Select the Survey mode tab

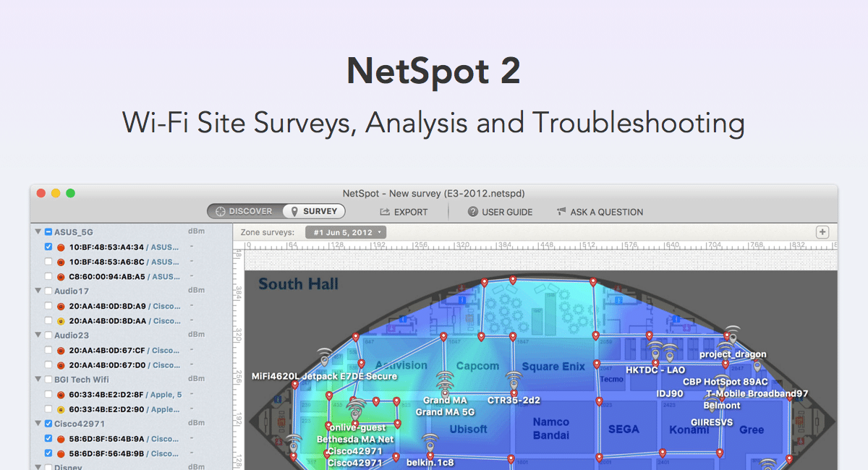[313, 211]
